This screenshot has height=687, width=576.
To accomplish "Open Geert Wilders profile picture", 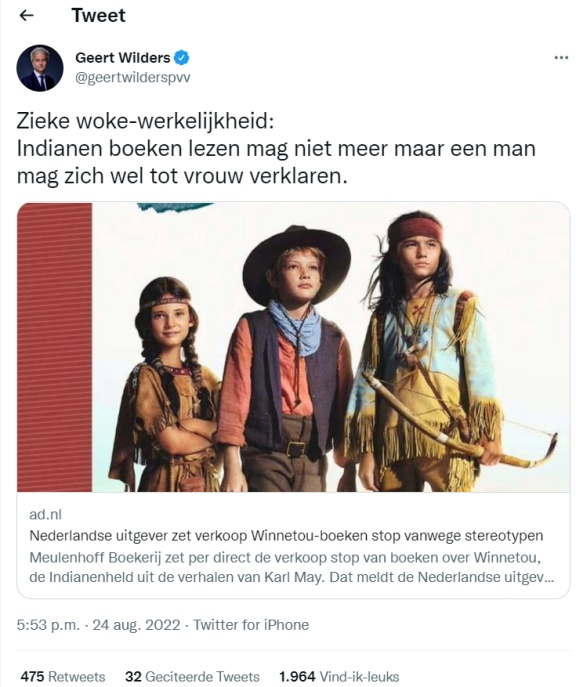I will tap(40, 67).
